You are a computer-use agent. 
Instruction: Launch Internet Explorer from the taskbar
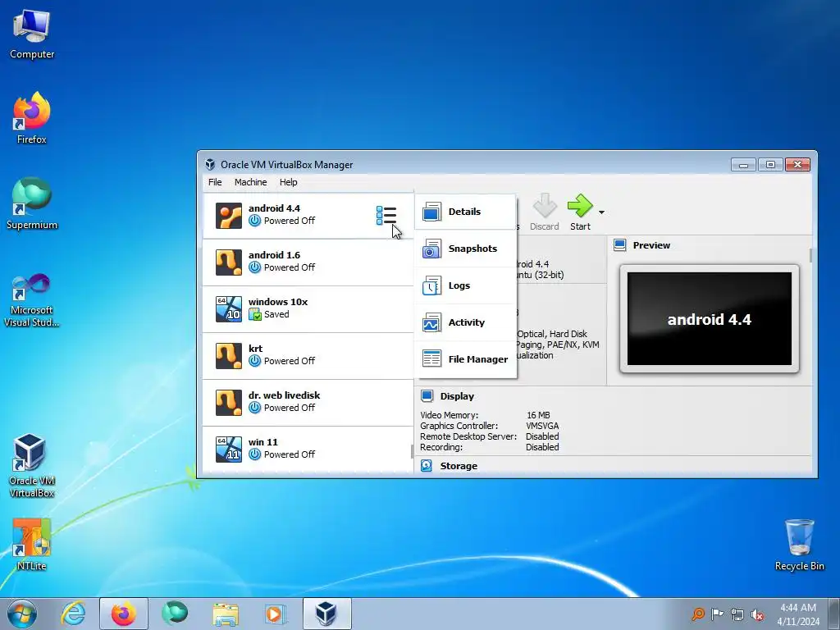tap(73, 614)
